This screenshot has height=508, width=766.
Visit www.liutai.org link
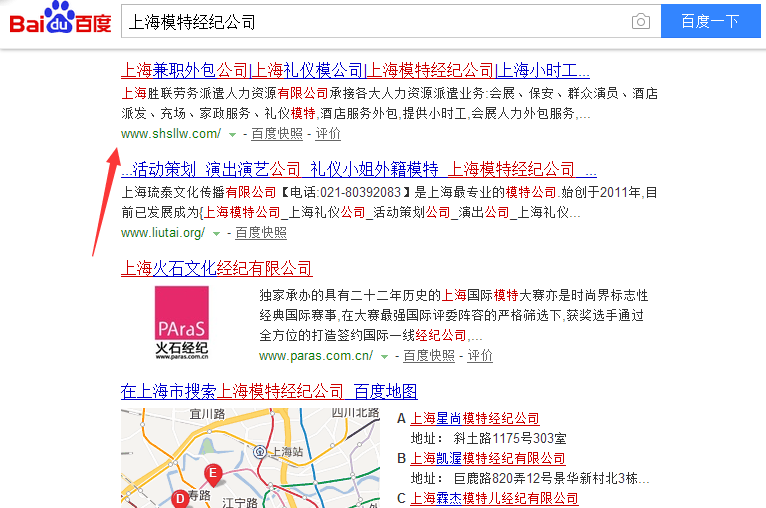163,233
